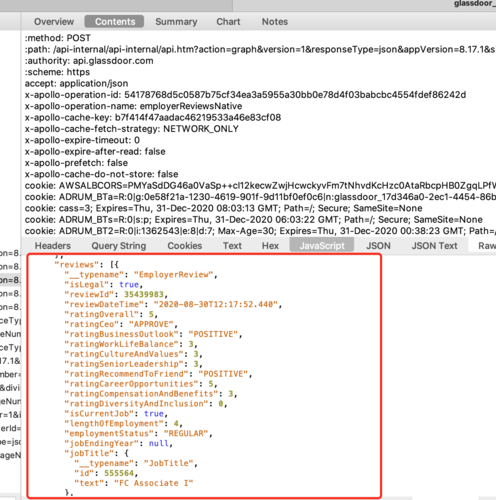Click employmentStatus "REGULAR" value
The height and width of the screenshot is (500, 496).
(x=186, y=434)
